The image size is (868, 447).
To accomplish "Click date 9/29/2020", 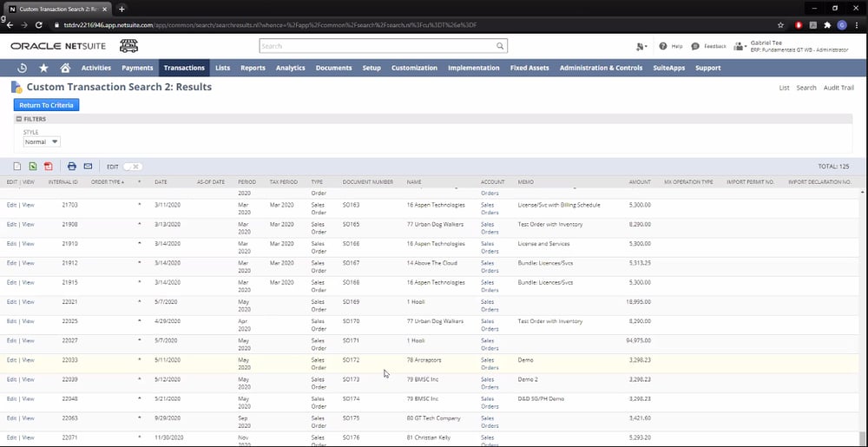I will click(x=168, y=418).
